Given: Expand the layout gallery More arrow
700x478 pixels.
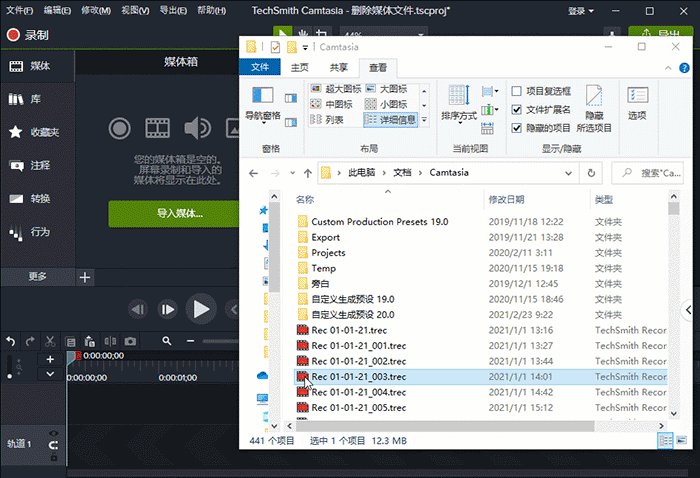Looking at the screenshot, I should [424, 120].
